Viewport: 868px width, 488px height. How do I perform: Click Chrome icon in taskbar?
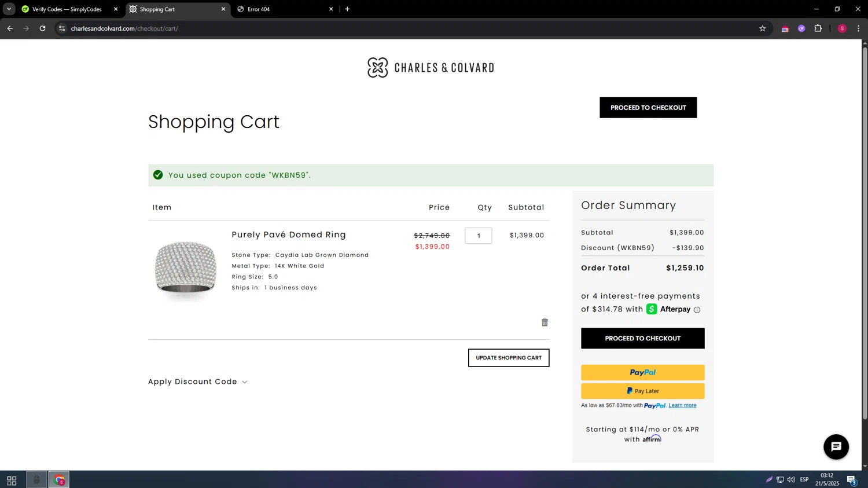(x=59, y=480)
